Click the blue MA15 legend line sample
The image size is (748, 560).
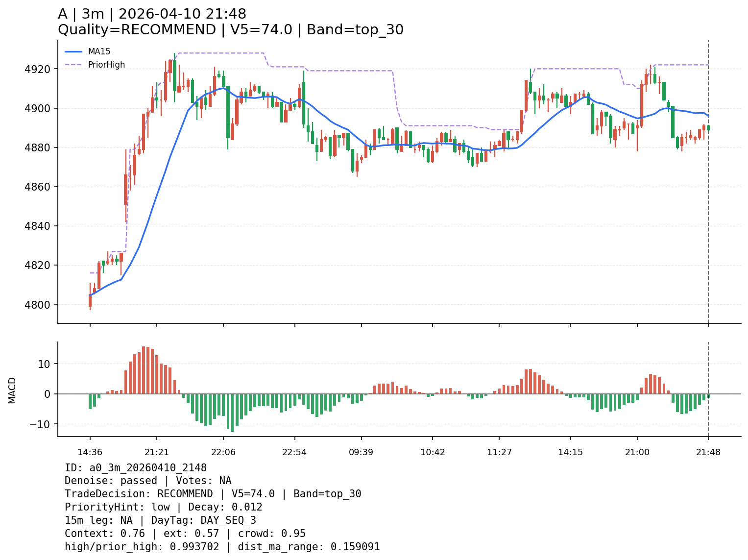(x=73, y=51)
